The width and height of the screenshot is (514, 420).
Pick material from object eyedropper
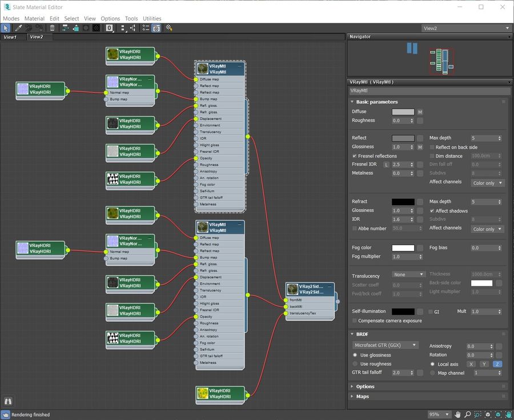18,28
